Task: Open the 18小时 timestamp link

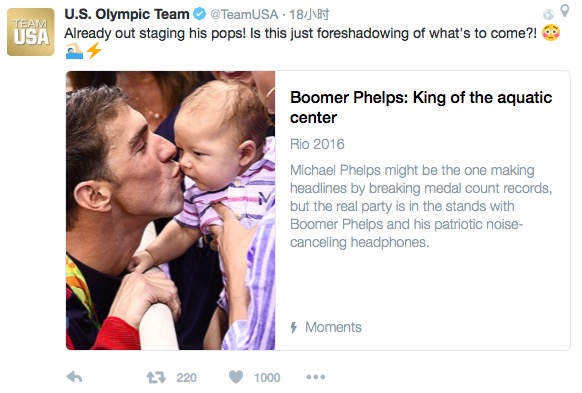Action: pos(309,14)
